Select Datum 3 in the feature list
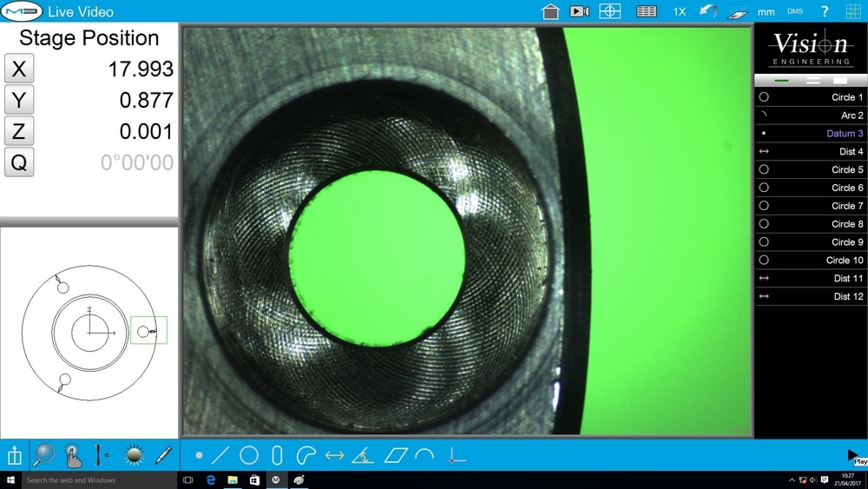868x489 pixels. click(x=810, y=134)
